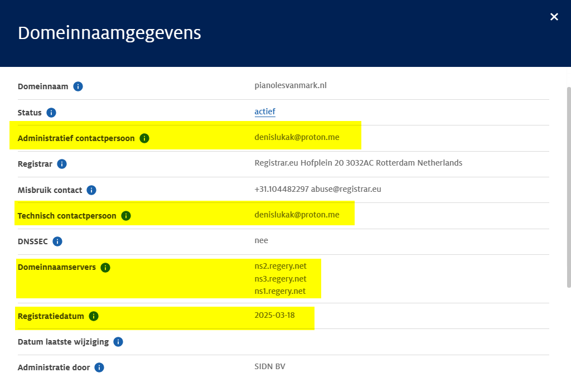Viewport: 571px width, 392px height.
Task: Click the DNSSEC info icon
Action: pyautogui.click(x=57, y=241)
